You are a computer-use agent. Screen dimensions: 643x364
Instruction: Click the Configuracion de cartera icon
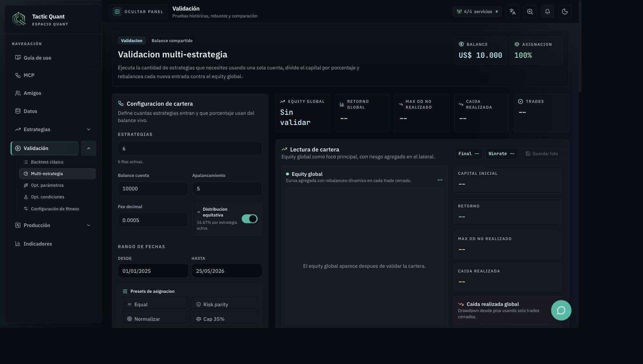[121, 104]
